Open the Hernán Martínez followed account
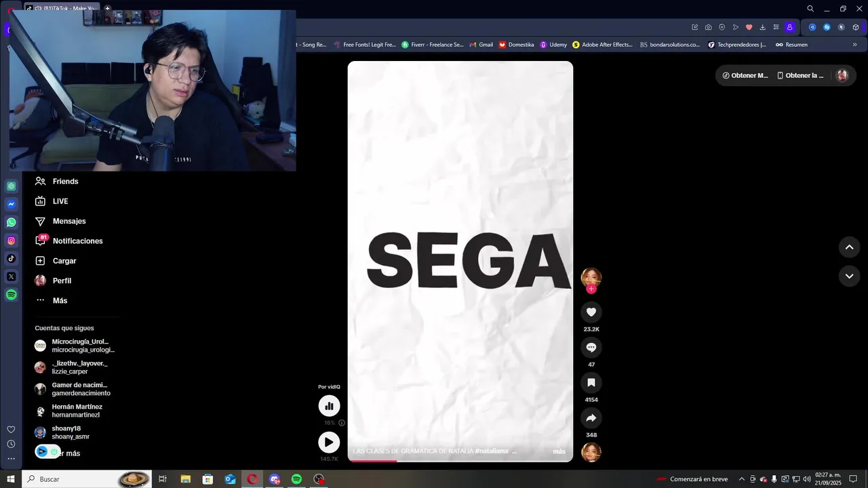This screenshot has width=868, height=488. [x=69, y=411]
